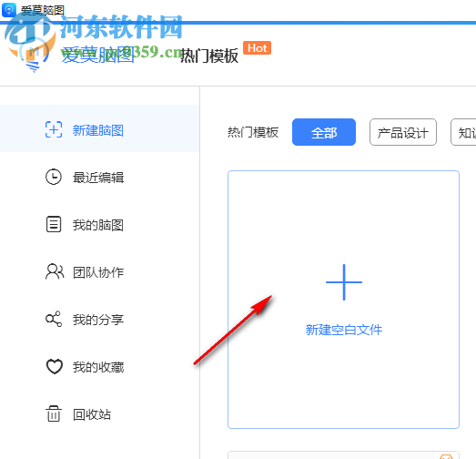Switch to the 热门模板 top tab
The image size is (476, 459).
click(x=209, y=56)
